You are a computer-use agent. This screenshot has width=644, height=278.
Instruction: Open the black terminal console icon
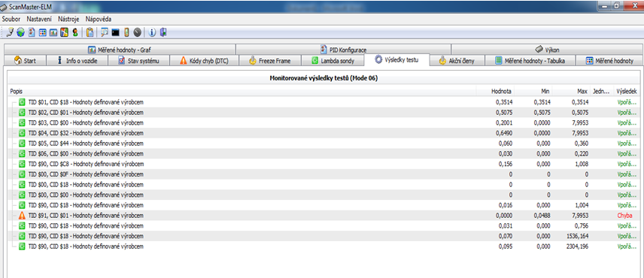coord(115,32)
